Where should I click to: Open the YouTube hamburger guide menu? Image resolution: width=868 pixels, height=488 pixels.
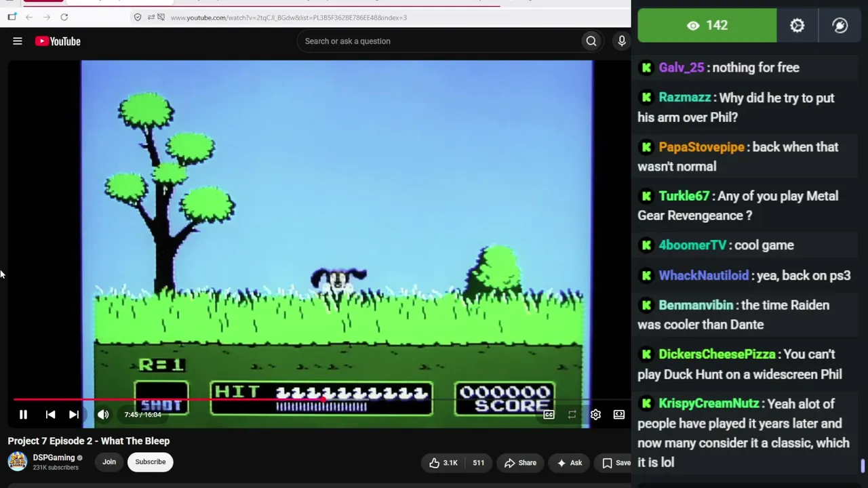18,41
